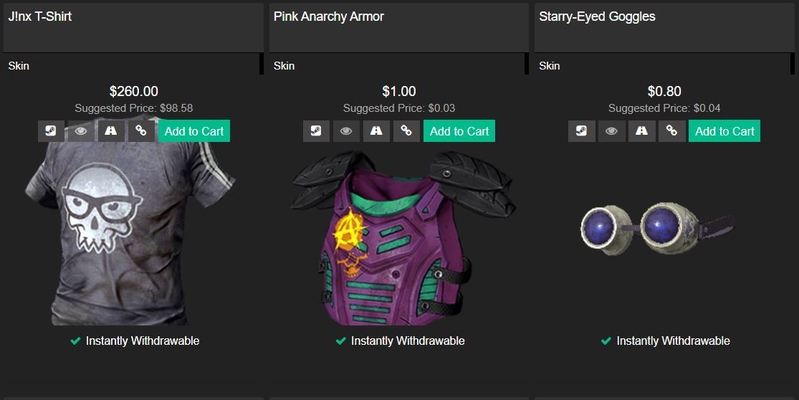This screenshot has height=400, width=799.
Task: Click binoculars icon under Pink Anarchy Armor
Action: tap(376, 131)
